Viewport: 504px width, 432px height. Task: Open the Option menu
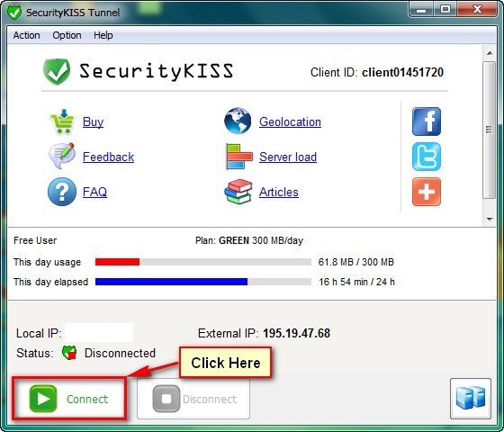(x=67, y=35)
